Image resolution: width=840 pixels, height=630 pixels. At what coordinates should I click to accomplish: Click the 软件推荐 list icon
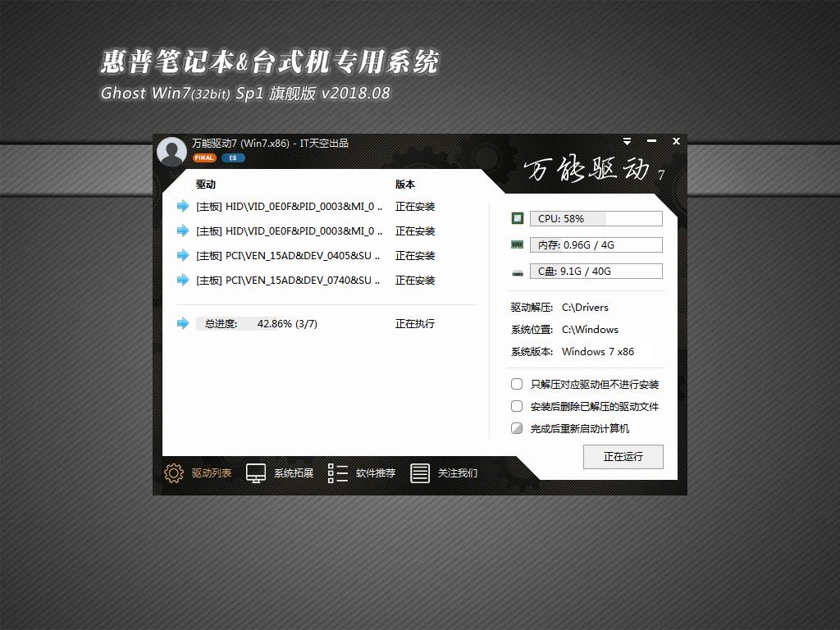pyautogui.click(x=336, y=473)
